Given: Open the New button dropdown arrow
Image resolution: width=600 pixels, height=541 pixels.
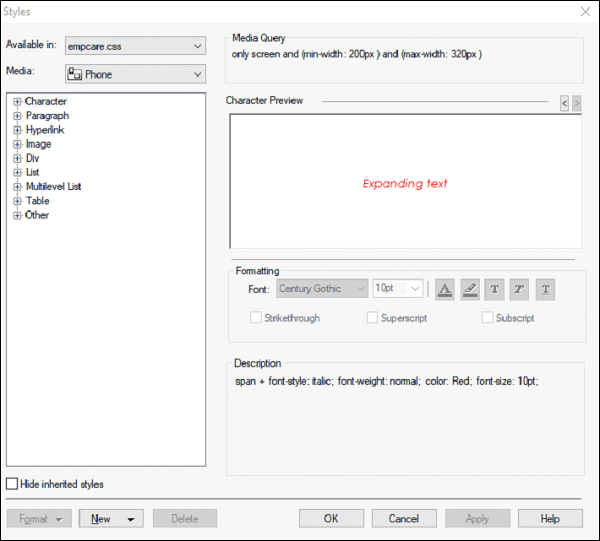Looking at the screenshot, I should (x=131, y=519).
